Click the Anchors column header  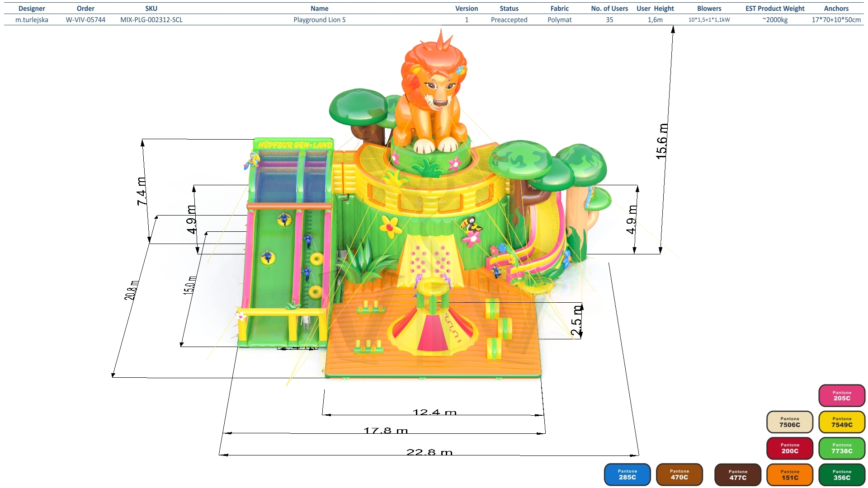pyautogui.click(x=836, y=9)
